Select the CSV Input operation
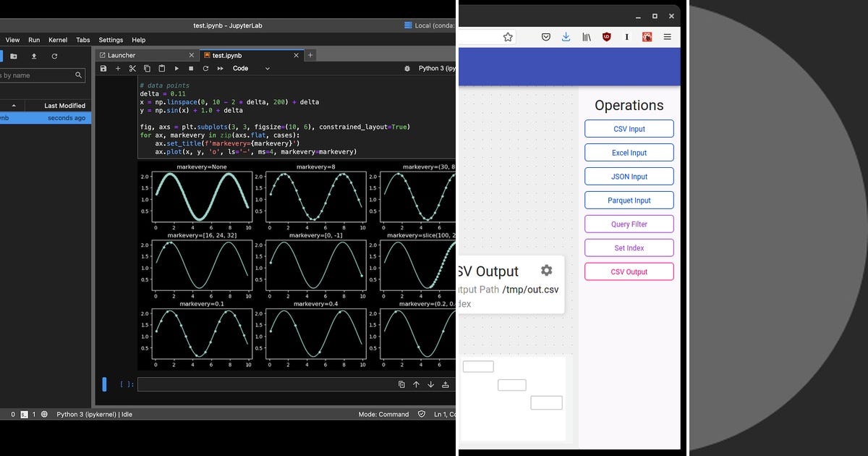Screen dimensions: 868x456 pos(629,128)
